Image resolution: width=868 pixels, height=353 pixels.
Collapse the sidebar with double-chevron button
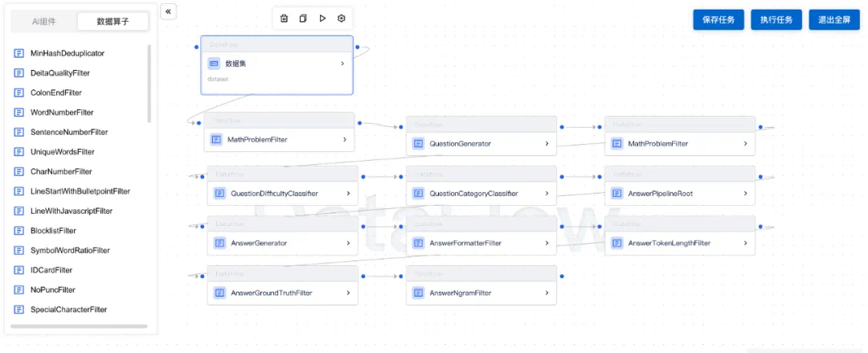point(168,11)
